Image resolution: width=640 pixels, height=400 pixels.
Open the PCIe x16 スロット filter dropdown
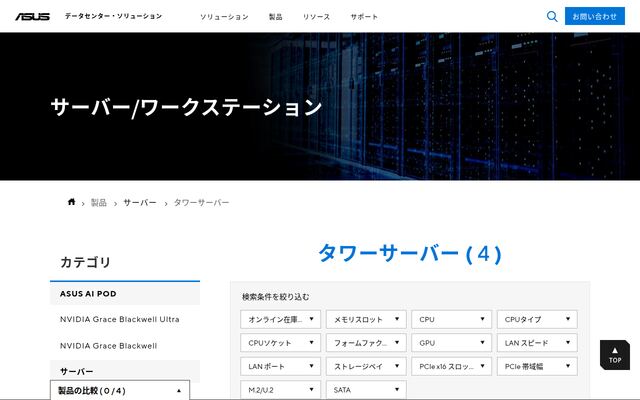(452, 367)
